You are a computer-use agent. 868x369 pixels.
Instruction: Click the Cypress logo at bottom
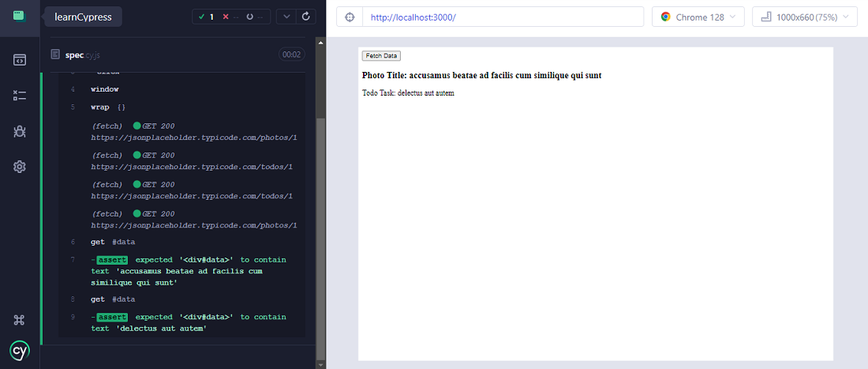pos(20,351)
